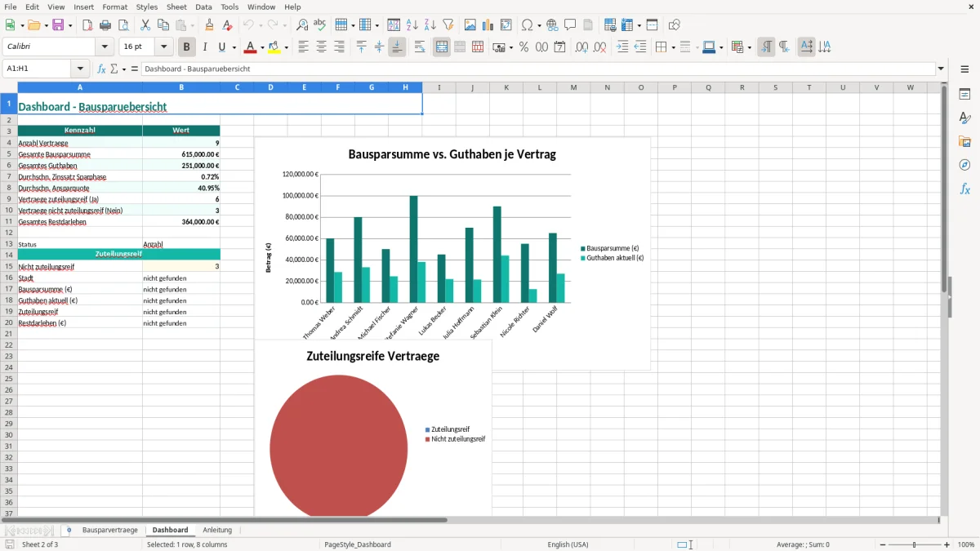Click the row 13 header
980x551 pixels.
tap(8, 244)
